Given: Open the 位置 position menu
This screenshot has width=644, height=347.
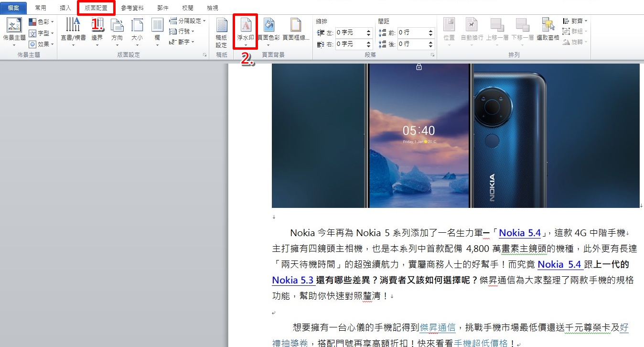Looking at the screenshot, I should (449, 33).
